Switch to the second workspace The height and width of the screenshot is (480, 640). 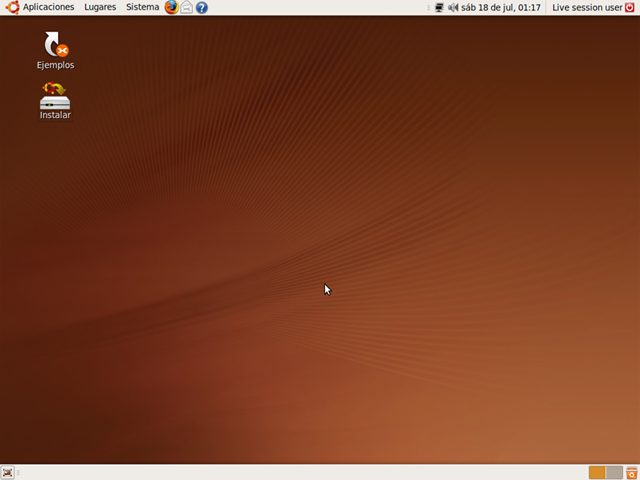pyautogui.click(x=614, y=472)
